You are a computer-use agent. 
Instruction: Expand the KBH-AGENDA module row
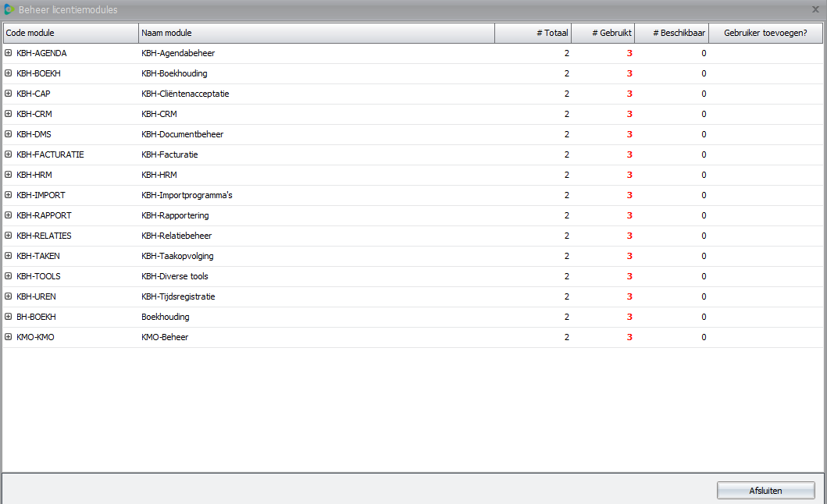9,53
